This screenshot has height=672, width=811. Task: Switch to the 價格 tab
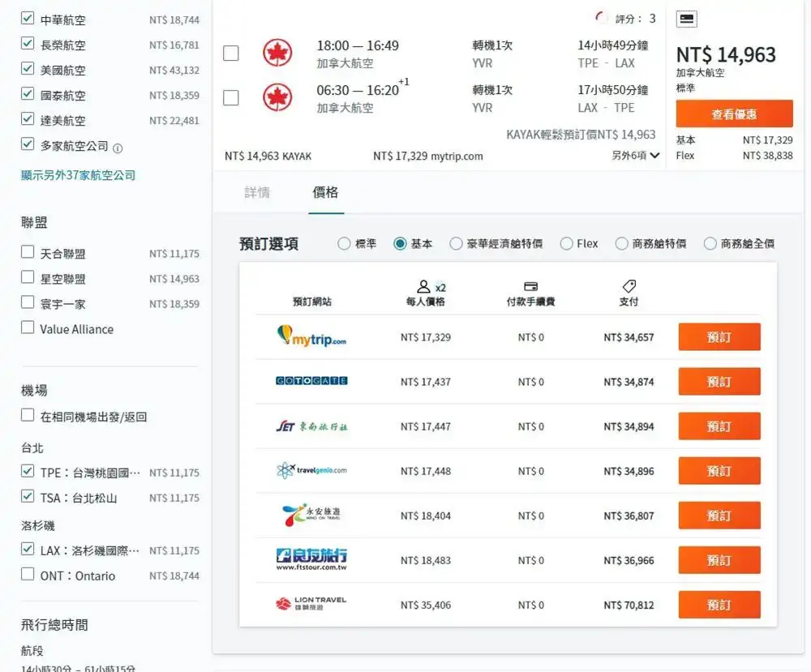tap(325, 193)
